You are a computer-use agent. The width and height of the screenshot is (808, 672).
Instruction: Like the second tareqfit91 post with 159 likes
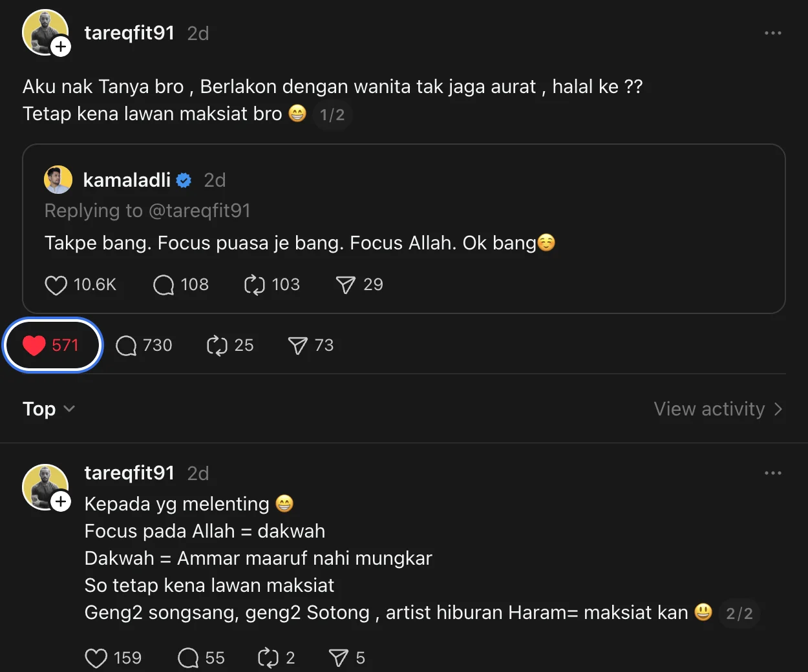click(x=112, y=658)
